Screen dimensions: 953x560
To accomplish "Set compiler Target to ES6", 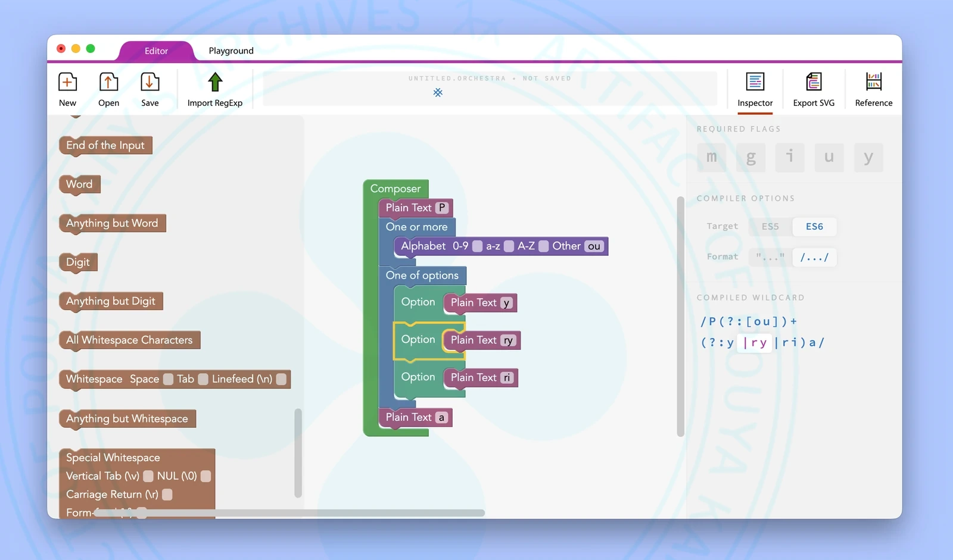I will pyautogui.click(x=814, y=227).
